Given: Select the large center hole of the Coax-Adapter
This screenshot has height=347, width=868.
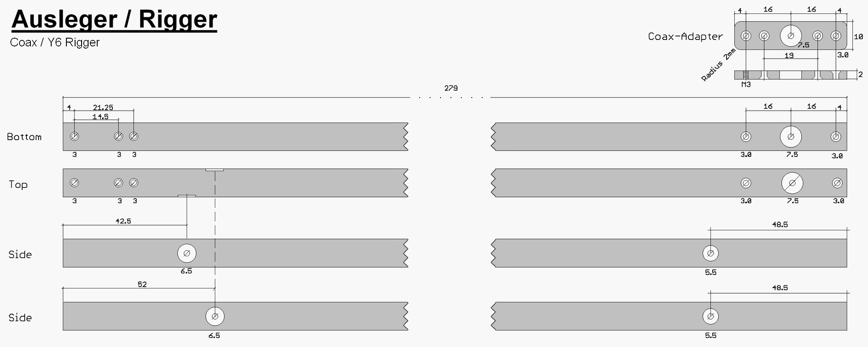Looking at the screenshot, I should click(790, 36).
